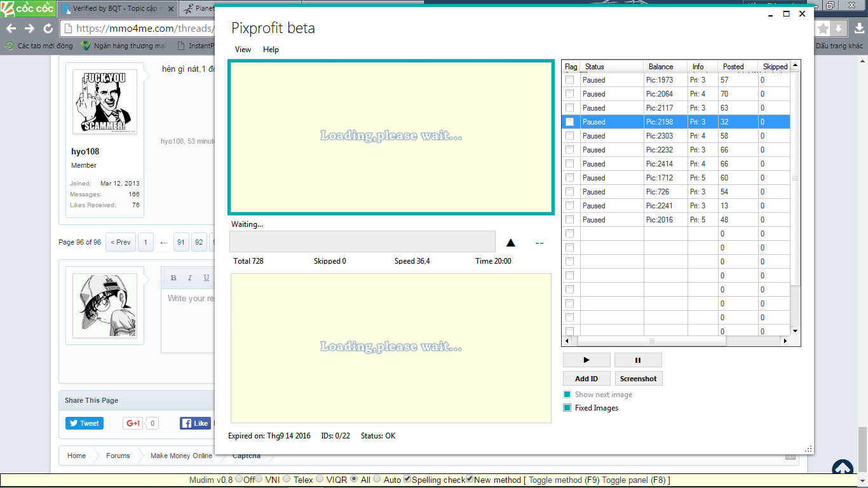Viewport: 868px width, 488px height.
Task: Open the 'Ngân hàng thương mại' bookmark
Action: (x=123, y=46)
